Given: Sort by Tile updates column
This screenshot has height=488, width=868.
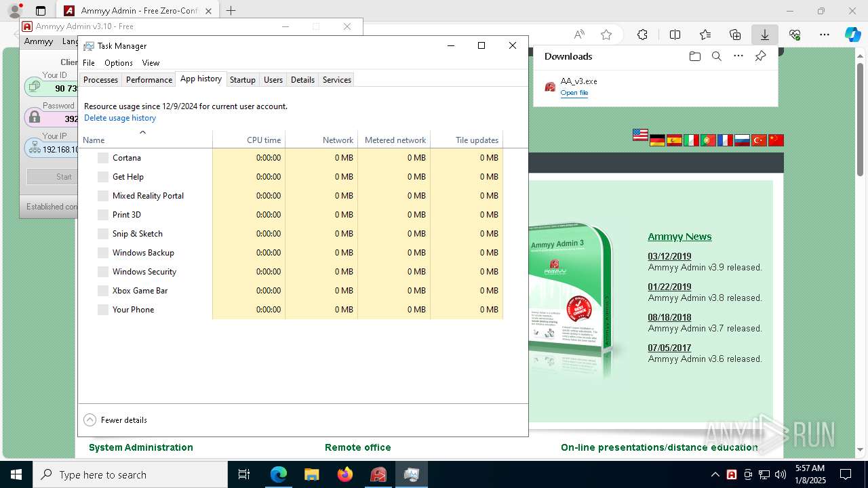Looking at the screenshot, I should (x=467, y=140).
